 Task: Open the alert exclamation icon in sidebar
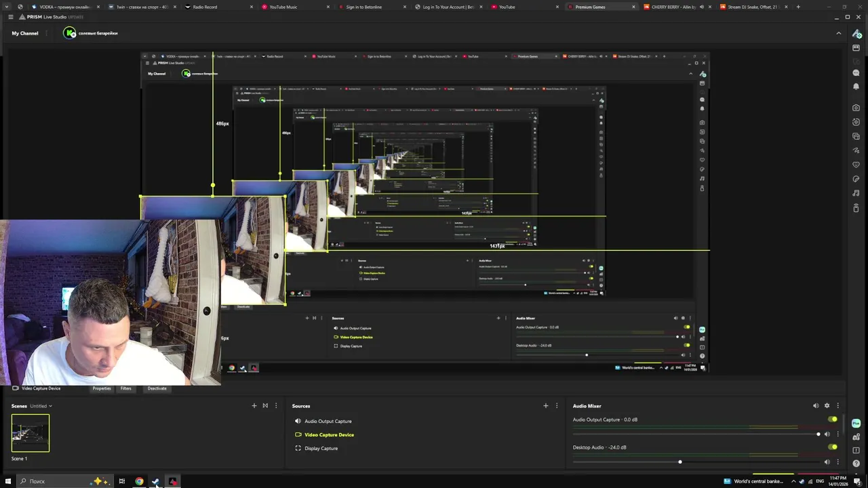[x=856, y=450]
